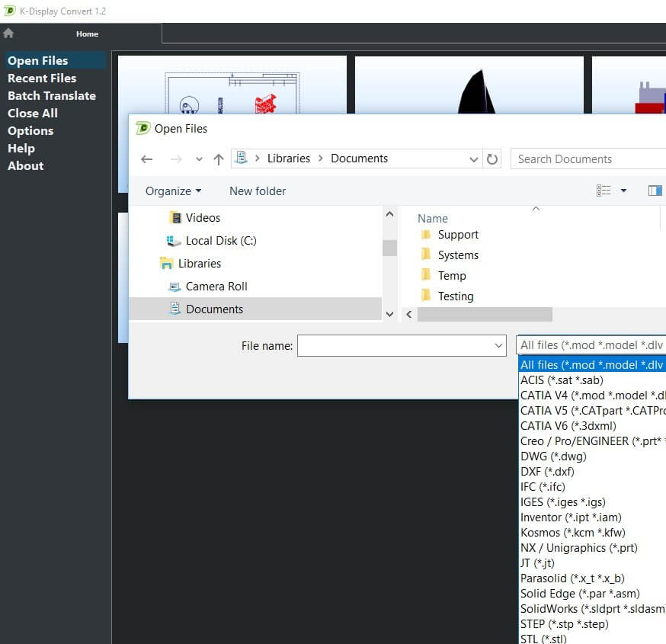
Task: Go back using the dialog back arrow
Action: pyautogui.click(x=147, y=159)
